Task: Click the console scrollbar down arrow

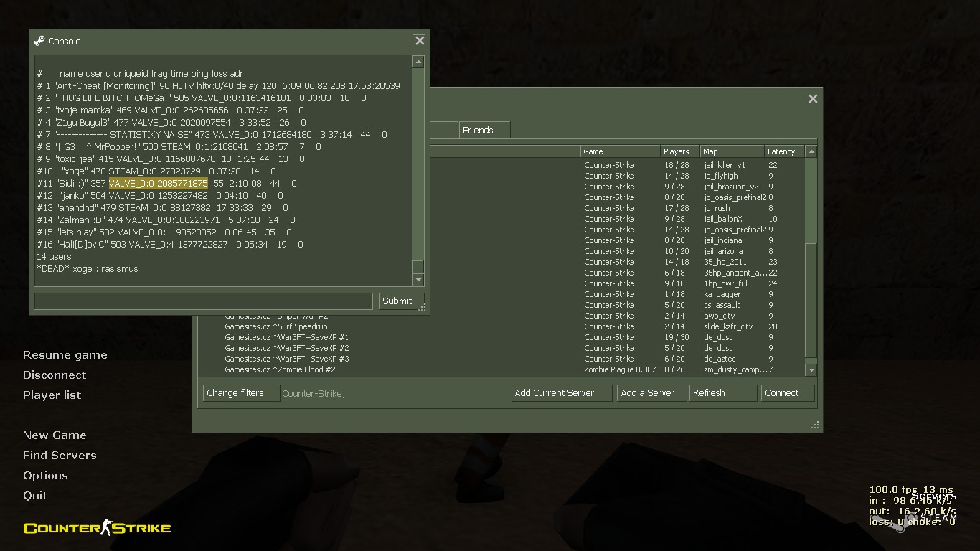Action: [418, 279]
